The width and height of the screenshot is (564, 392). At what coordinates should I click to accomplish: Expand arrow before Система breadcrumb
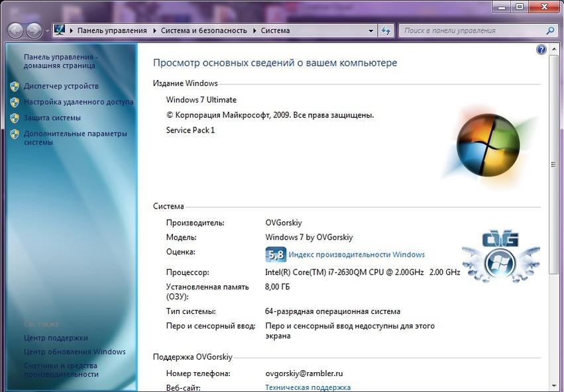click(254, 31)
